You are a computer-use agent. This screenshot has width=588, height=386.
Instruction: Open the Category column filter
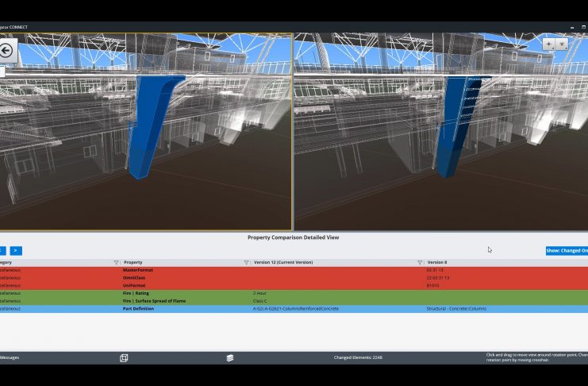click(117, 262)
